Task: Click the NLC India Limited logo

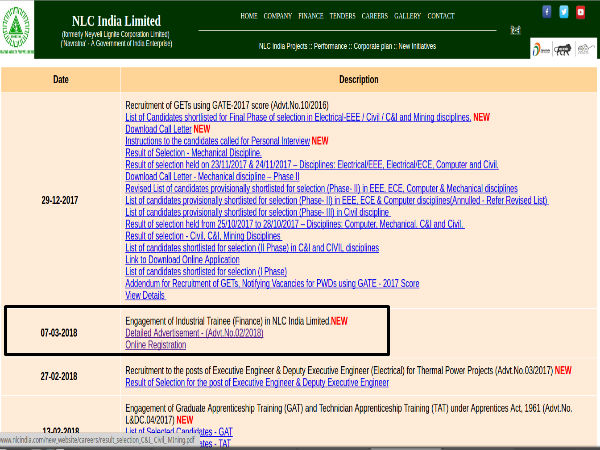Action: 16,29
